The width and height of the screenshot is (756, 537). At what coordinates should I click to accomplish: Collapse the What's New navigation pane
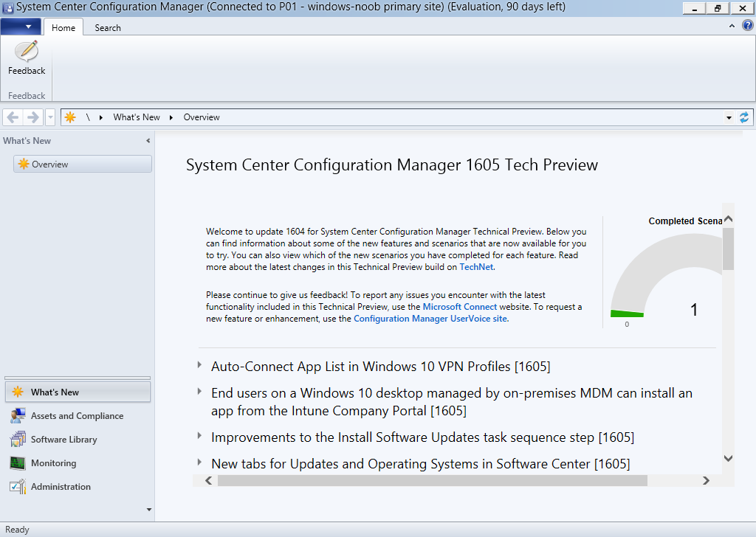pyautogui.click(x=148, y=141)
